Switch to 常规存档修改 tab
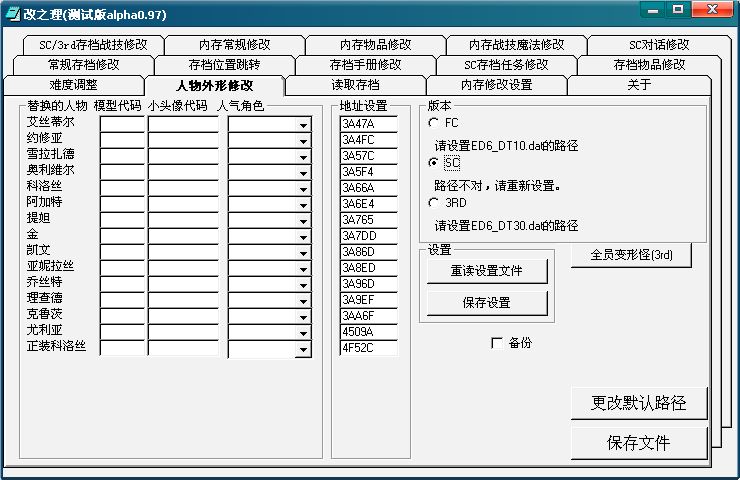740x480 pixels. point(84,65)
